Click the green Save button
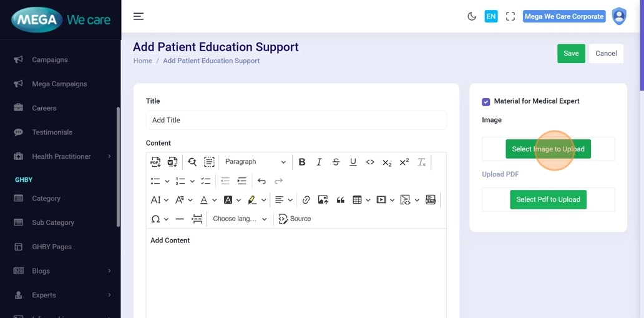The height and width of the screenshot is (318, 644). click(x=571, y=54)
